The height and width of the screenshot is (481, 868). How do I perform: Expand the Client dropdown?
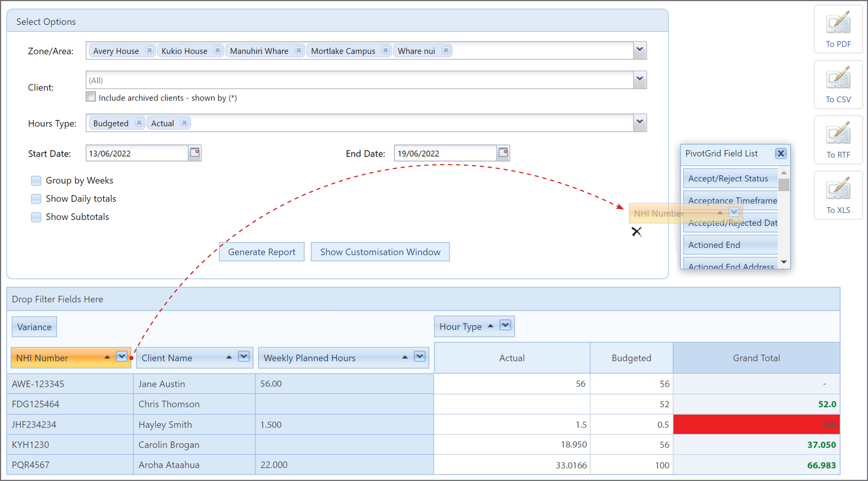click(x=640, y=80)
